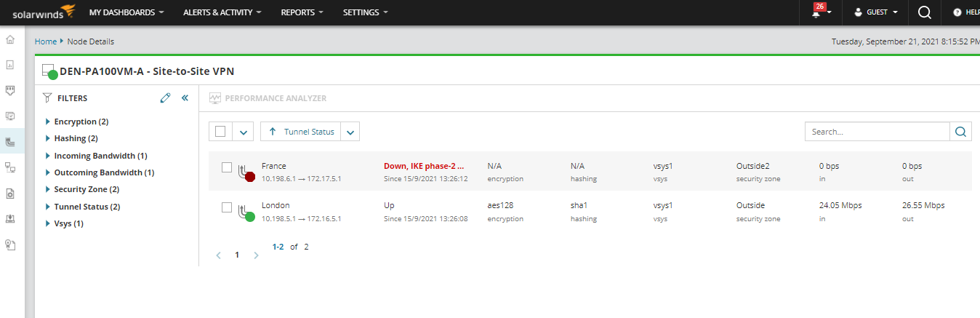Click the Performance Analyzer chart icon
The width and height of the screenshot is (980, 318).
tap(214, 98)
